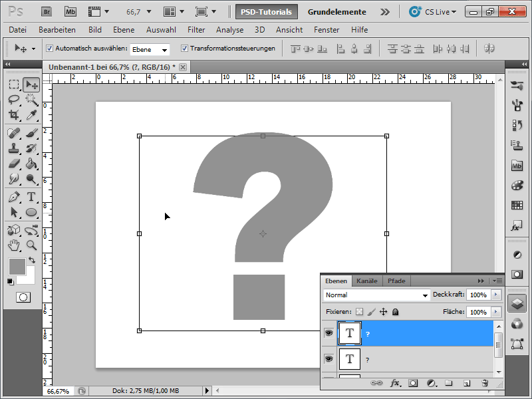This screenshot has width=532, height=399.
Task: Add a layer mask in Layers panel
Action: (x=413, y=384)
